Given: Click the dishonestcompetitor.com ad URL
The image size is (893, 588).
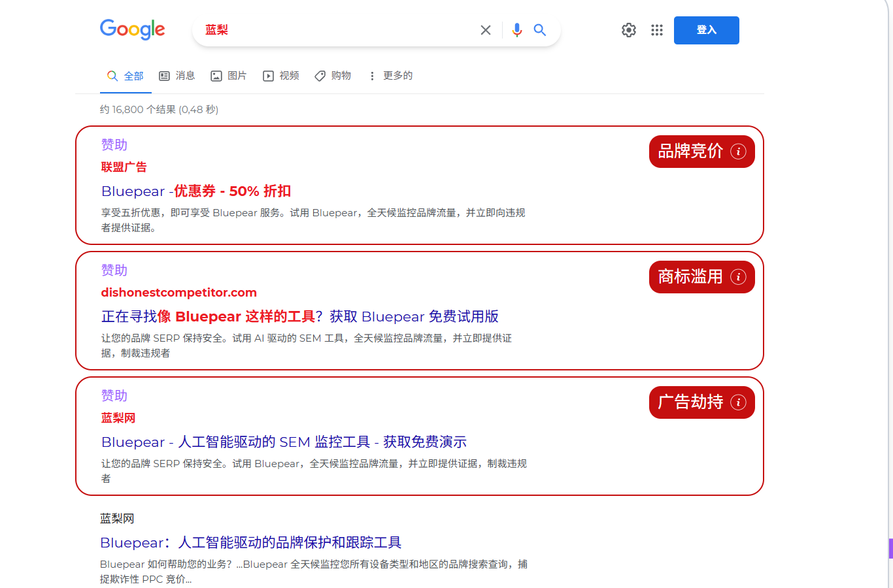Looking at the screenshot, I should 178,293.
